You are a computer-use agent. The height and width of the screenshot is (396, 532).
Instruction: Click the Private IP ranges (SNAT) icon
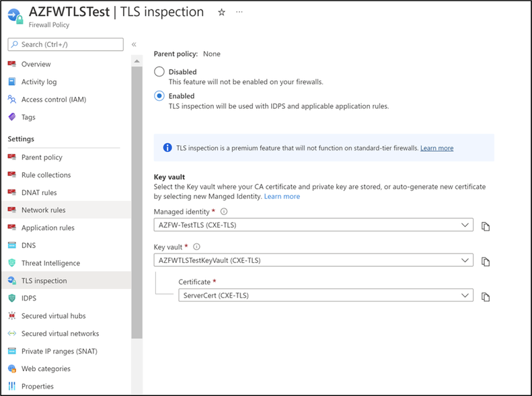click(x=12, y=351)
